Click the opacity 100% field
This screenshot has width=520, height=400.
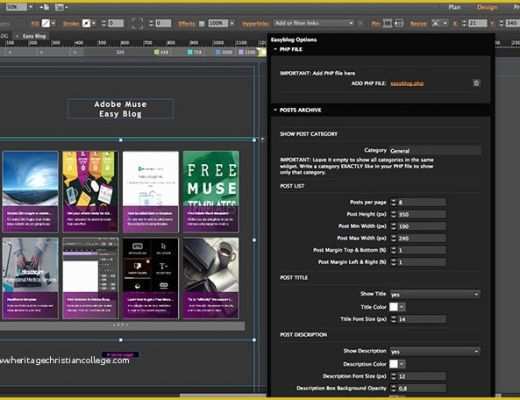point(218,23)
